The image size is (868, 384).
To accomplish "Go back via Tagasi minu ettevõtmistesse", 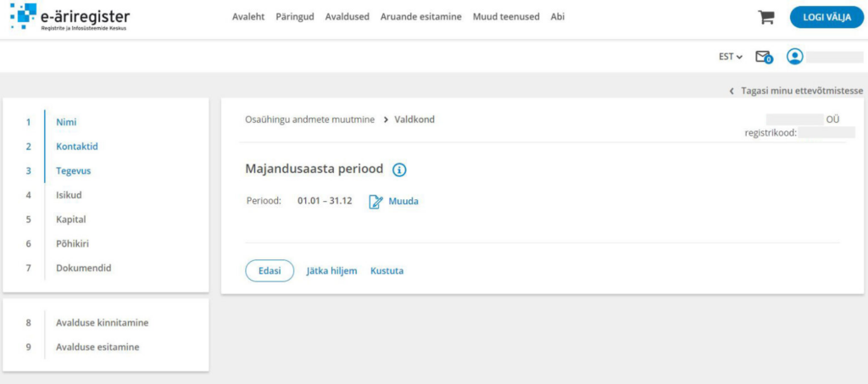I will [796, 91].
